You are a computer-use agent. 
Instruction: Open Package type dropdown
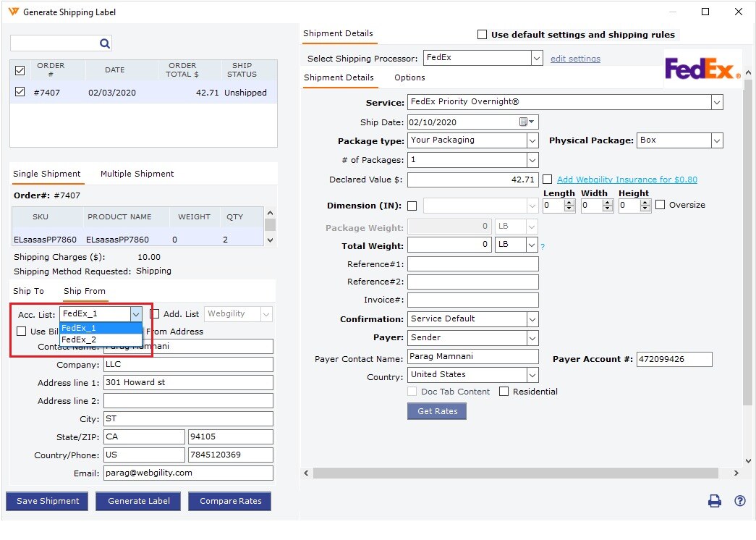point(532,141)
